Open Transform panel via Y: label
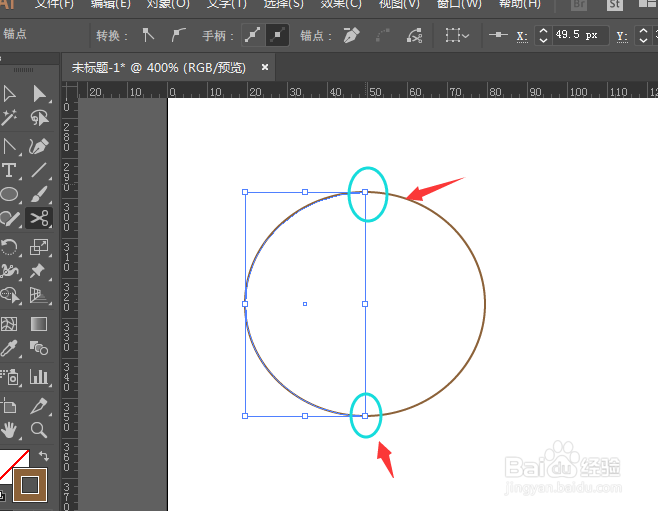Image resolution: width=658 pixels, height=511 pixels. 622,36
